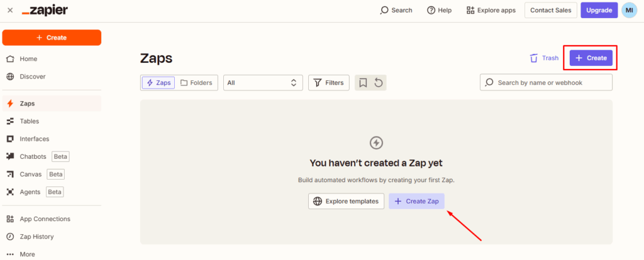Focus the Search by name or webhook field
The height and width of the screenshot is (260, 644).
pyautogui.click(x=551, y=82)
